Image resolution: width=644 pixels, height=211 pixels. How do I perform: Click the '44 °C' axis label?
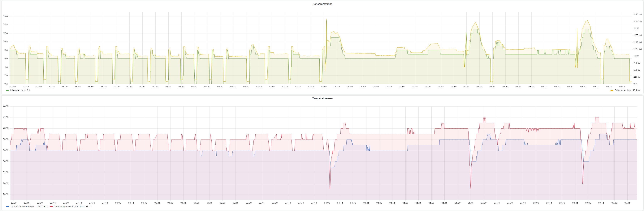click(x=6, y=106)
